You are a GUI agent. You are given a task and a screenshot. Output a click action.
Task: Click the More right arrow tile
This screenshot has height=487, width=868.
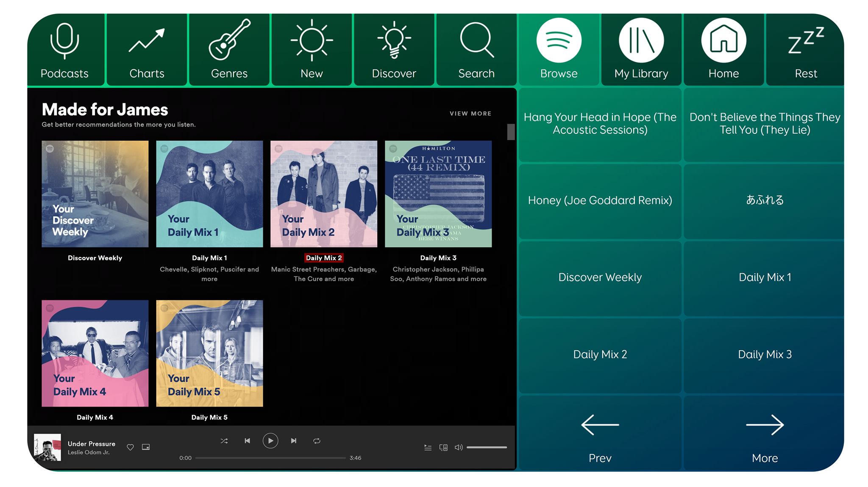click(764, 433)
